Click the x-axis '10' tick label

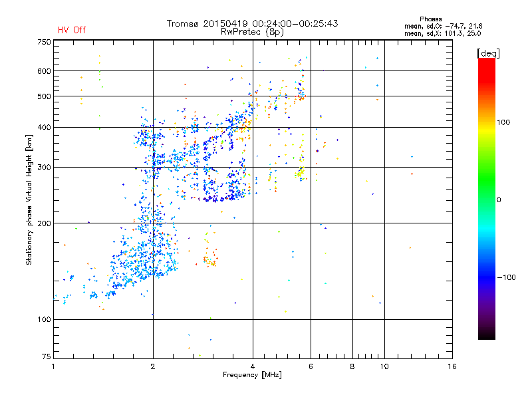[384, 366]
